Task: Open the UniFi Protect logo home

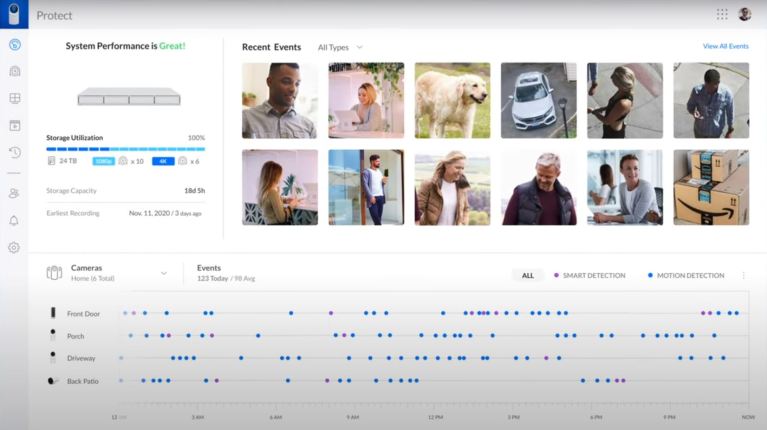Action: tap(14, 14)
